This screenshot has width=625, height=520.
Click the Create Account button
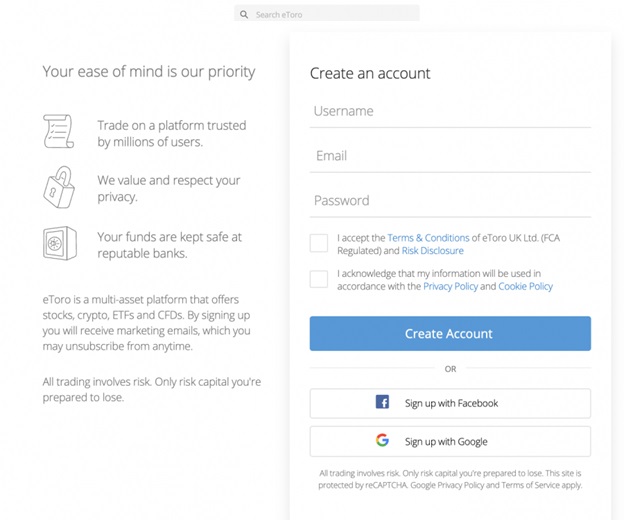450,334
